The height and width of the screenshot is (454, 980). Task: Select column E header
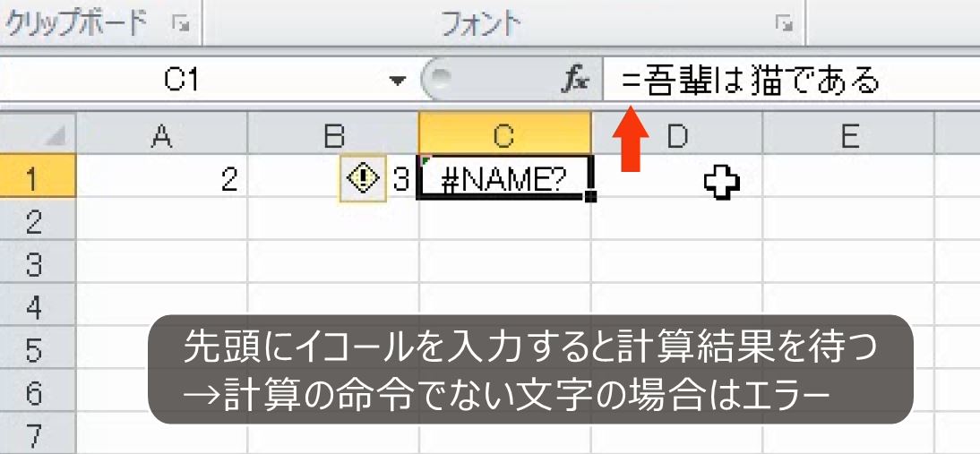point(848,133)
